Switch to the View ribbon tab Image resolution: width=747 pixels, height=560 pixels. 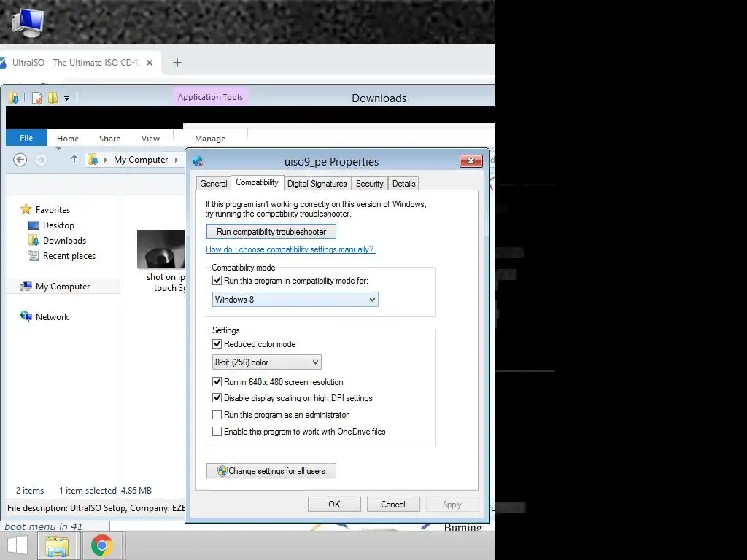(x=150, y=139)
